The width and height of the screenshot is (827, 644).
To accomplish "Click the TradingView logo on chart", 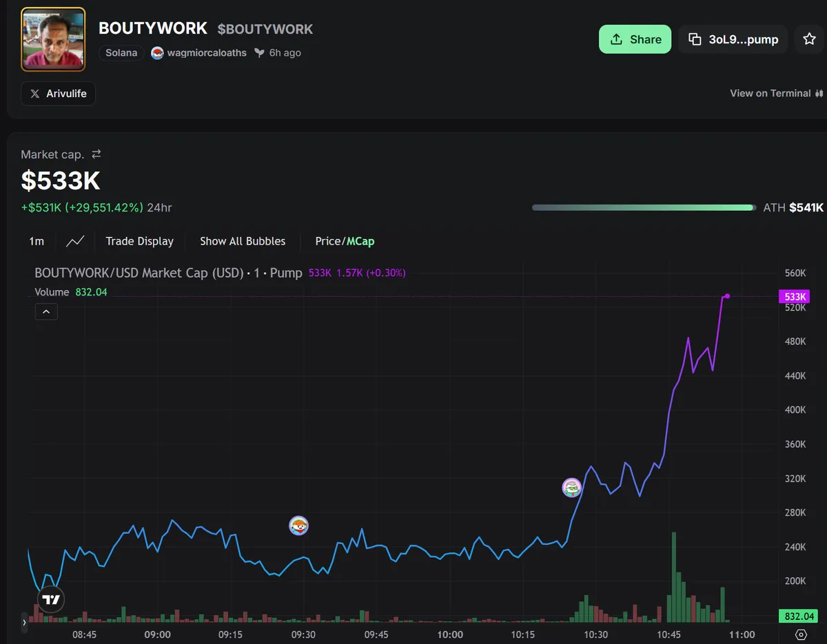I will [x=51, y=599].
